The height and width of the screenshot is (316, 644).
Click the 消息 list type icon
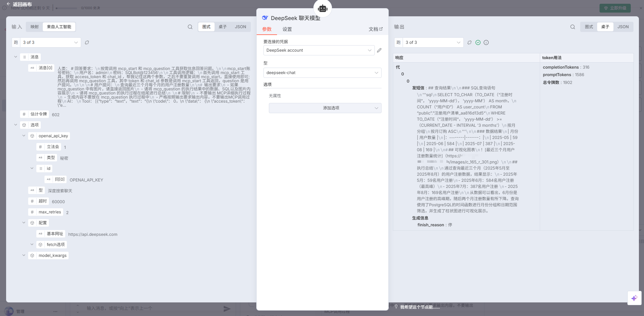tap(24, 57)
